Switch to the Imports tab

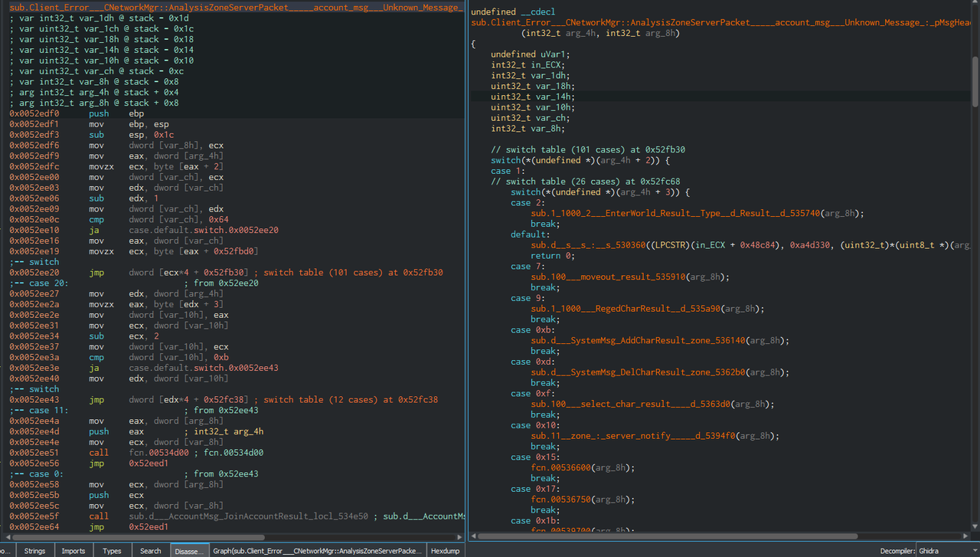point(73,550)
